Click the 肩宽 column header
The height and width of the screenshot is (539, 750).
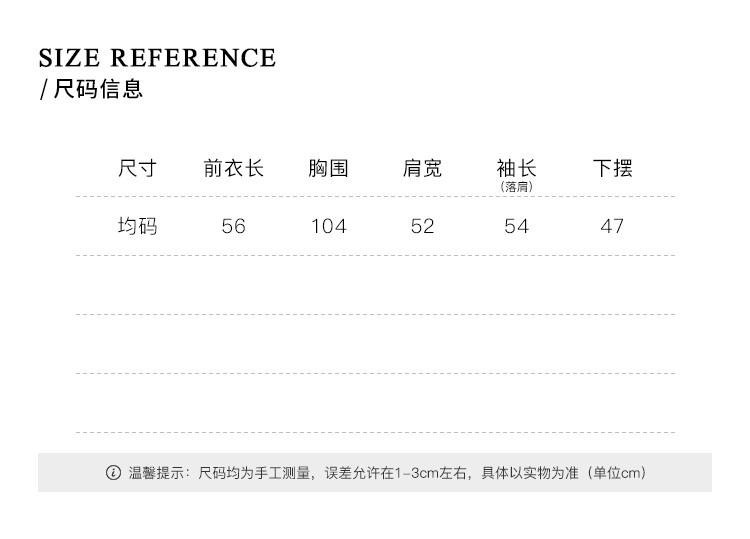pos(422,168)
